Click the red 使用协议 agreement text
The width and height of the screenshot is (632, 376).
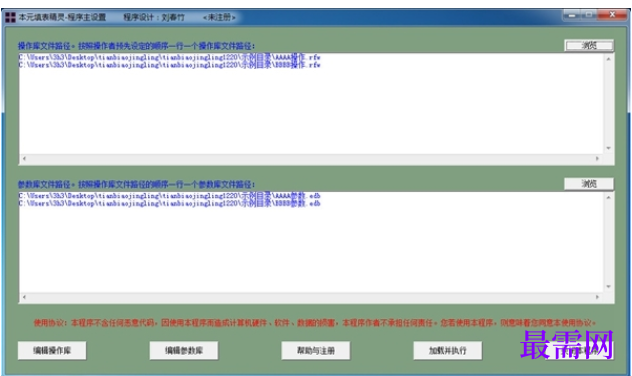(x=315, y=323)
